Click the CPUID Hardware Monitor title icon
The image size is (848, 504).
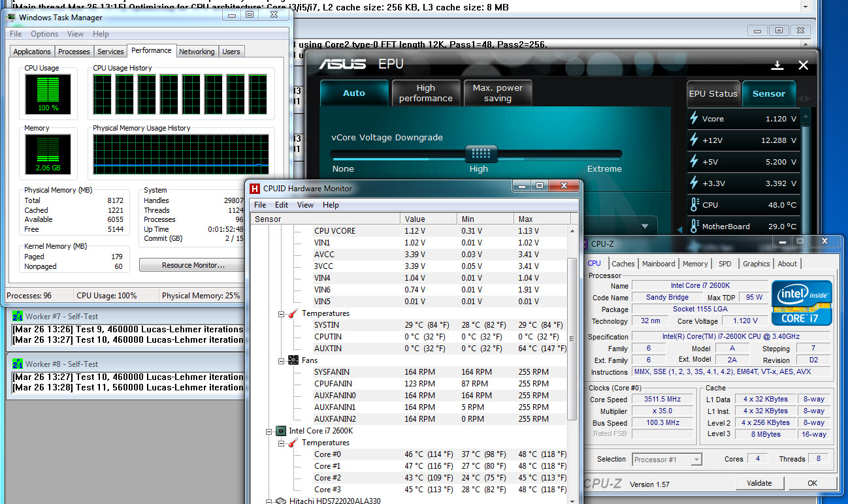[x=255, y=189]
